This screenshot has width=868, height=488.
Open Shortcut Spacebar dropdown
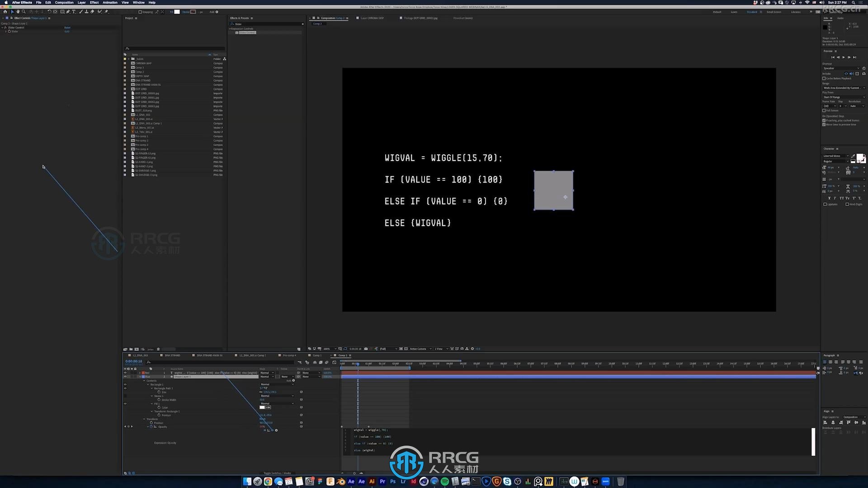(x=841, y=68)
